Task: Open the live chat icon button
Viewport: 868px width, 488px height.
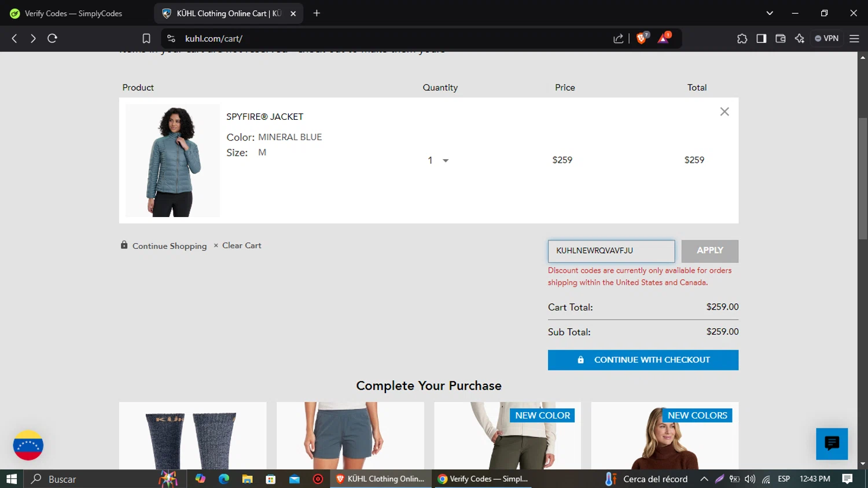Action: (832, 443)
